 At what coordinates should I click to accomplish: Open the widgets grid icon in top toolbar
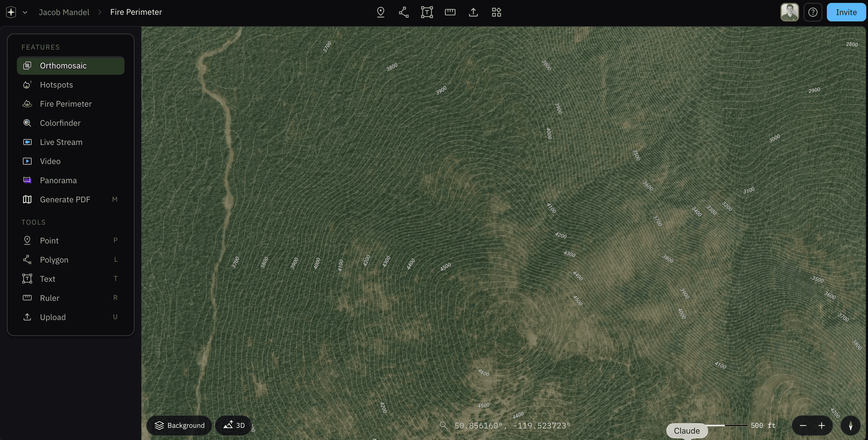496,12
